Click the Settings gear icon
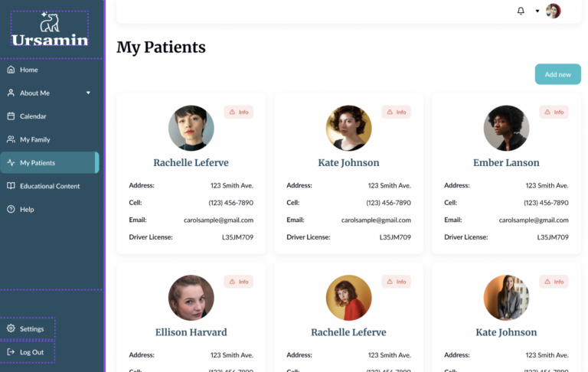The image size is (588, 372). 11,329
